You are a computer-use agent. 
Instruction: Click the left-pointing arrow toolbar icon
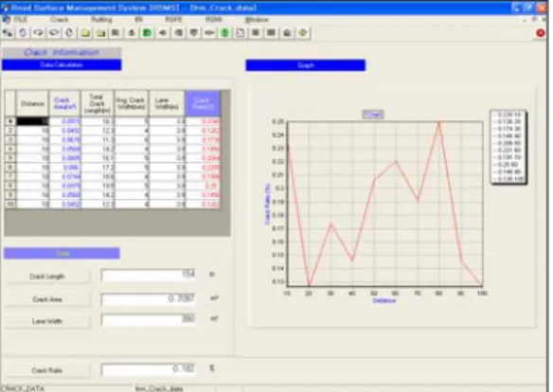(x=163, y=33)
